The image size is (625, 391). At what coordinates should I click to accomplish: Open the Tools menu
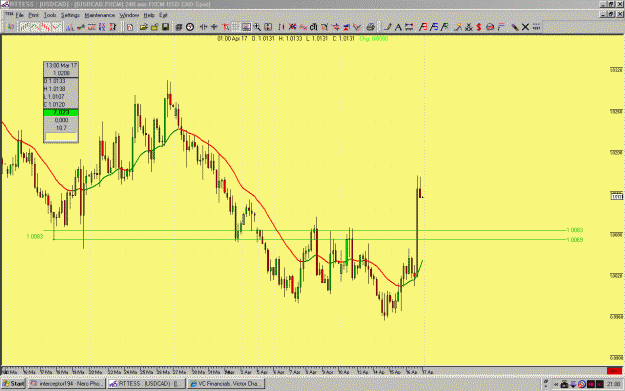click(50, 15)
